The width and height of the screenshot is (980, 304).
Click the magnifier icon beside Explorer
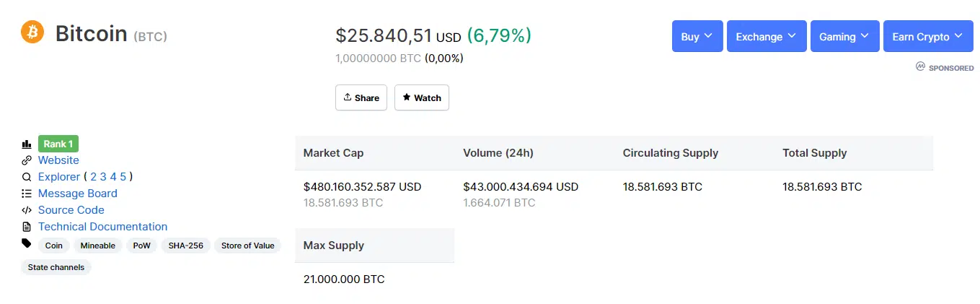click(x=27, y=177)
